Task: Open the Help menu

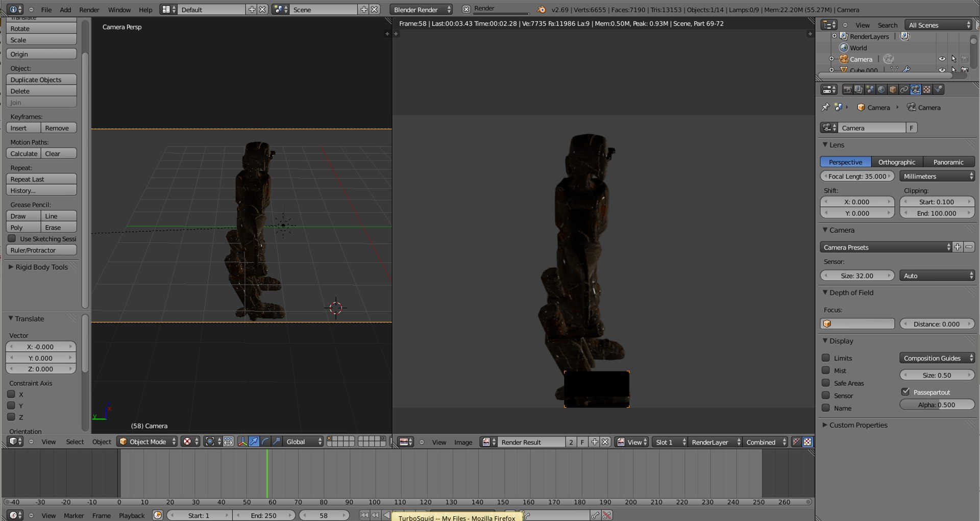Action: (x=145, y=10)
